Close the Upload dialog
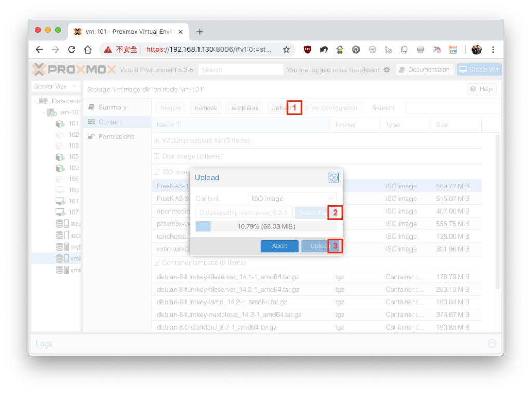 (x=334, y=177)
